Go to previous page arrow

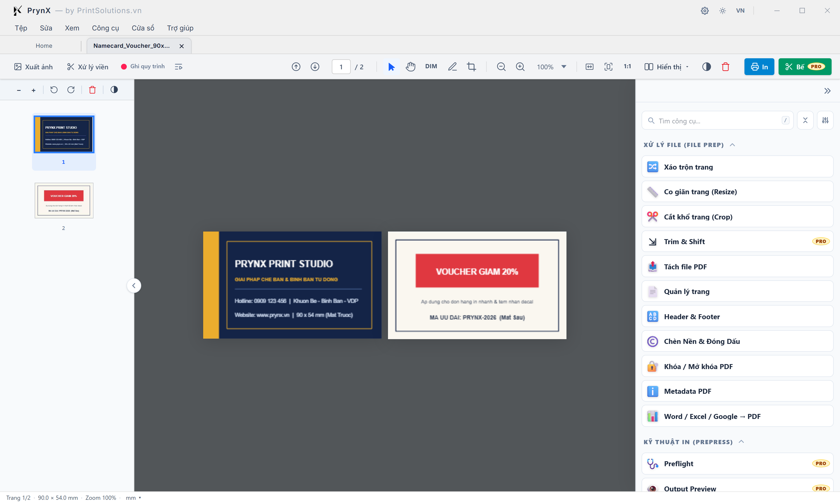[x=296, y=67]
